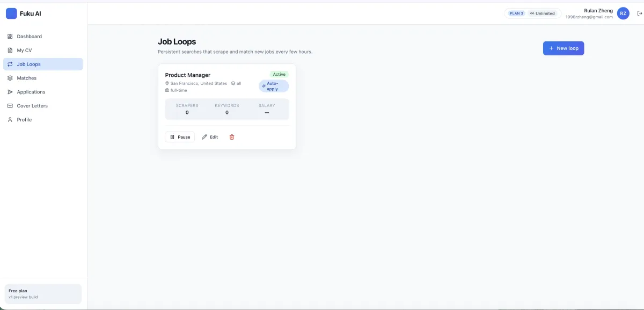This screenshot has height=310, width=644.
Task: Click the Active status badge
Action: 279,74
